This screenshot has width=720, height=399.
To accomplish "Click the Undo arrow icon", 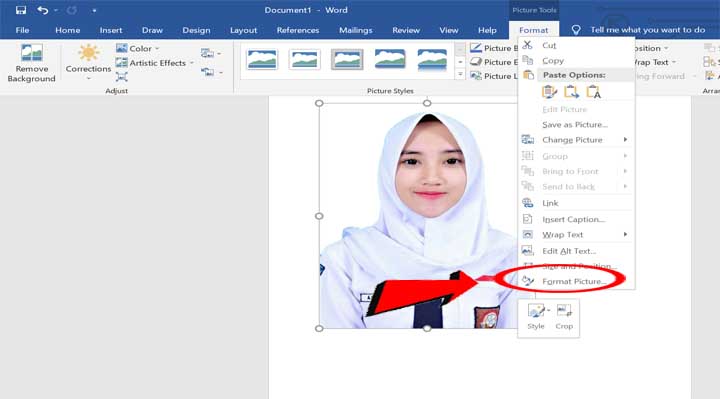I will click(x=42, y=10).
